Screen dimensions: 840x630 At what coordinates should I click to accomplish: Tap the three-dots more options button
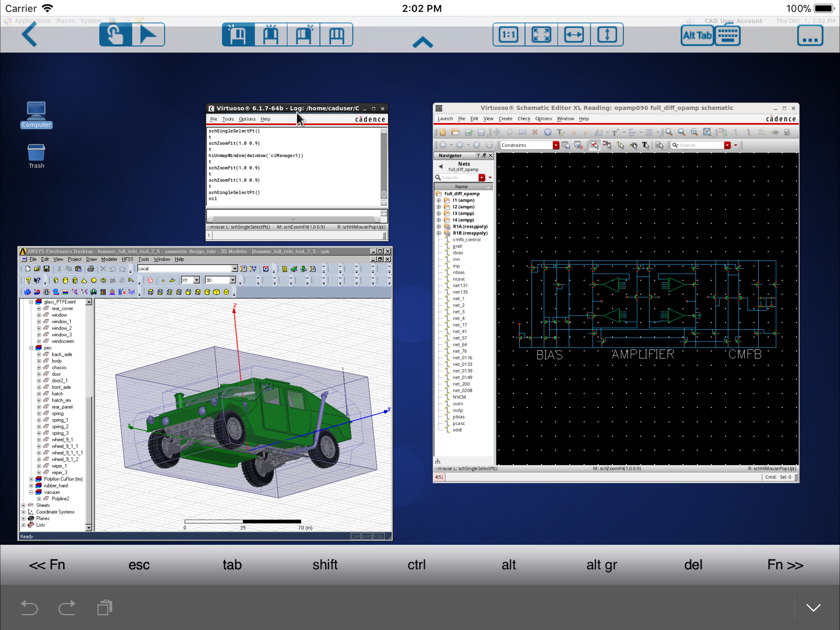[810, 35]
